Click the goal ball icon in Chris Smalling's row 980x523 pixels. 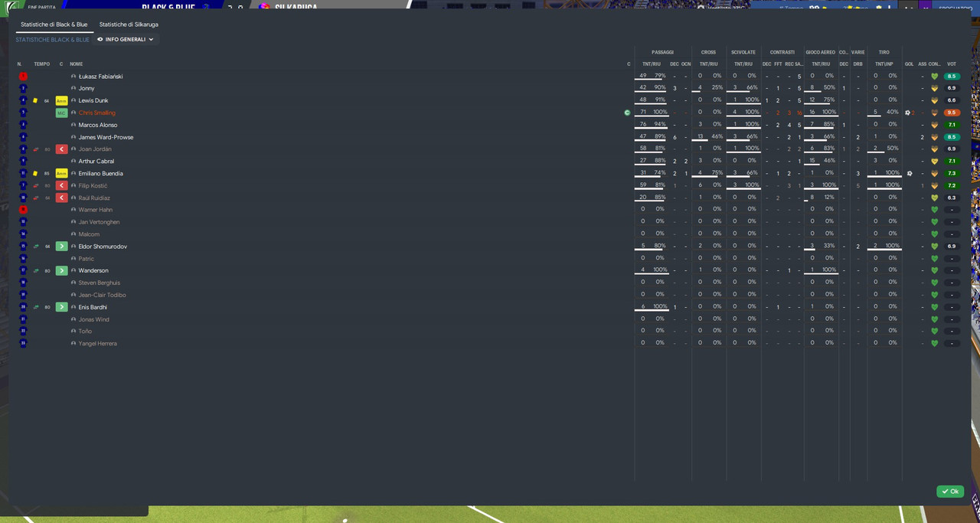point(907,113)
